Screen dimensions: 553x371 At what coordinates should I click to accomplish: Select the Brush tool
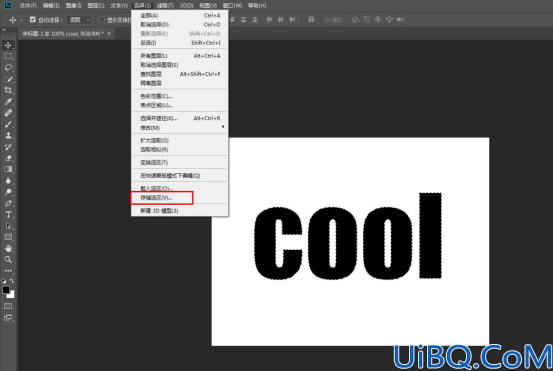[x=8, y=124]
